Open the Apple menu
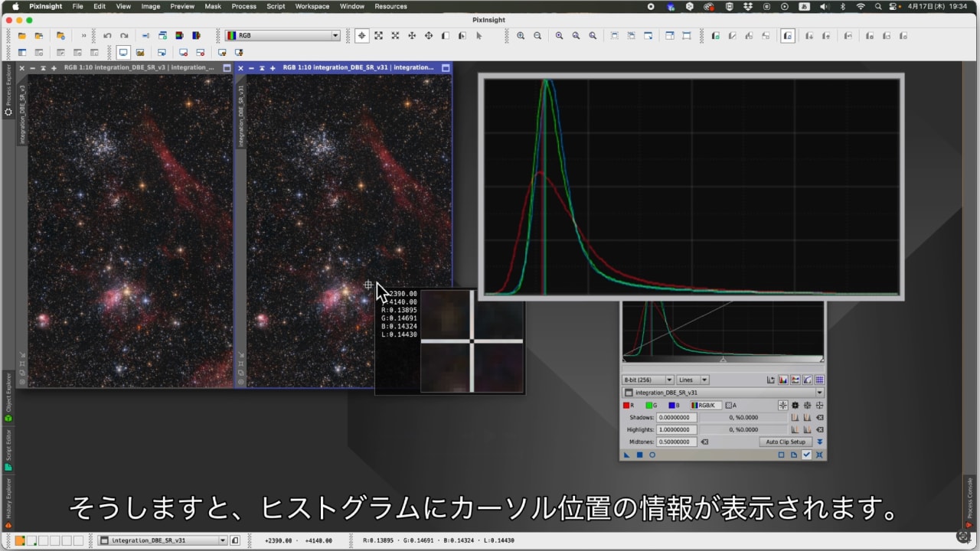The width and height of the screenshot is (980, 551). pos(15,6)
